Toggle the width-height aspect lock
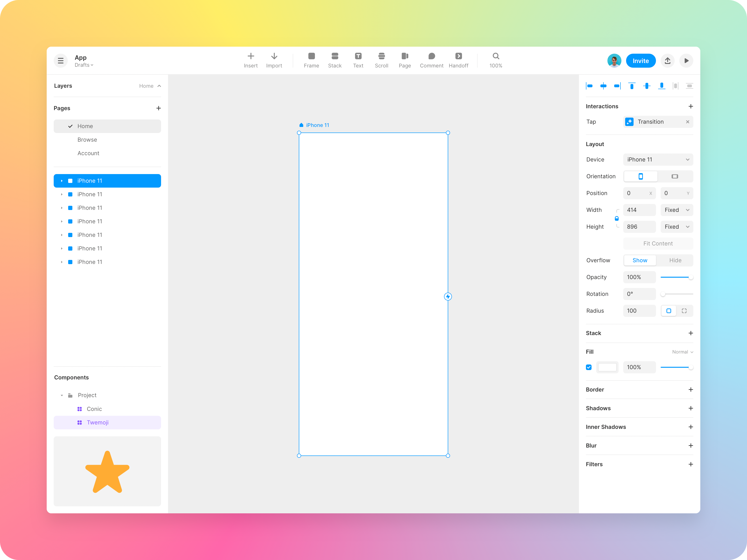This screenshot has width=747, height=560. (617, 218)
